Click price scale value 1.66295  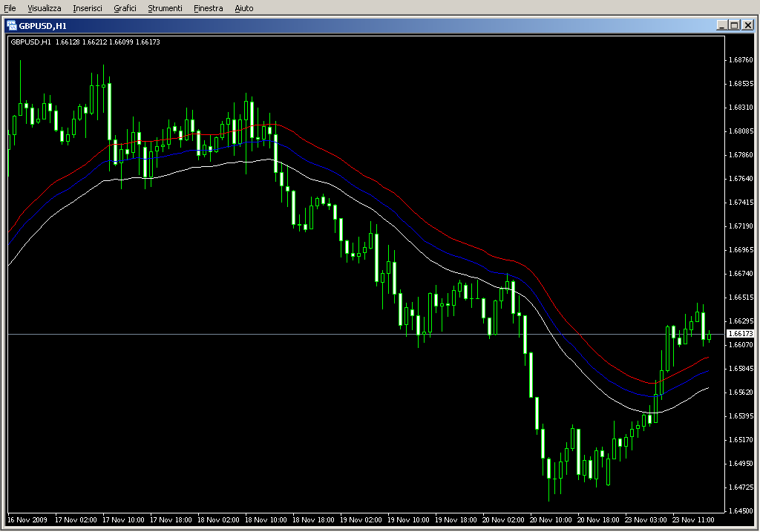[x=741, y=321]
